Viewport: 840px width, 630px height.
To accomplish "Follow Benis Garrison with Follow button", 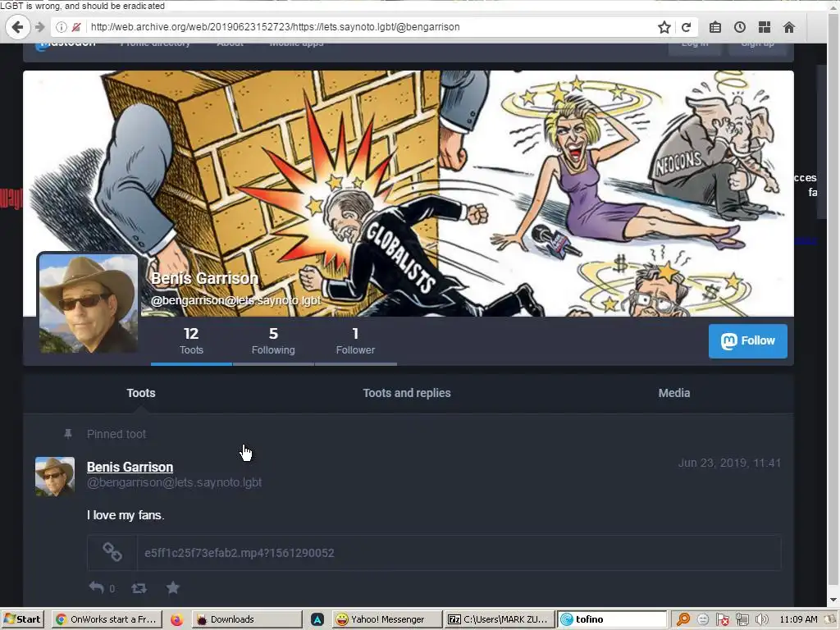I will (x=748, y=340).
